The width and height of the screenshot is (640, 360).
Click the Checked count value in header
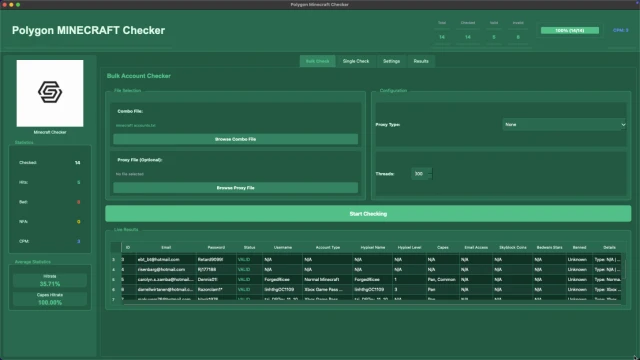coord(468,37)
